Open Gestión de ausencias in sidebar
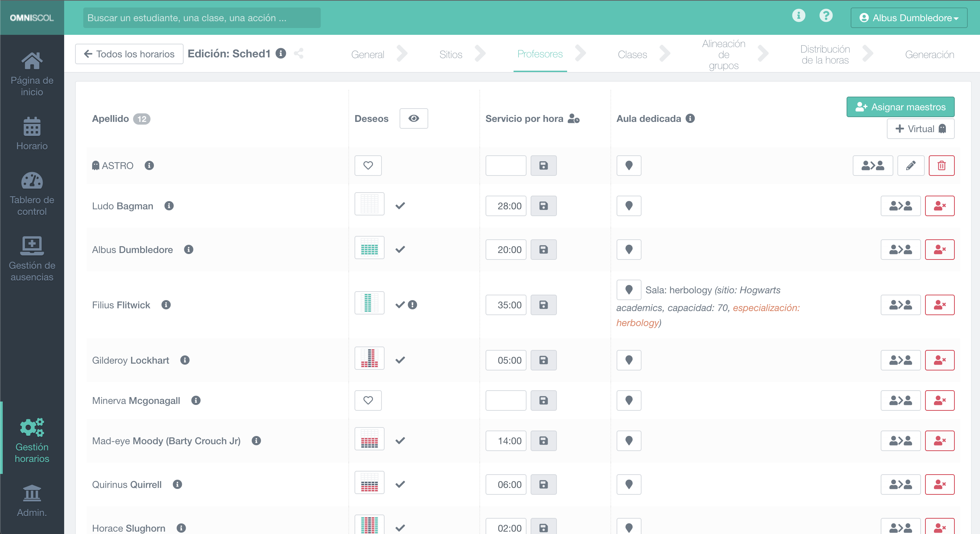 click(32, 258)
